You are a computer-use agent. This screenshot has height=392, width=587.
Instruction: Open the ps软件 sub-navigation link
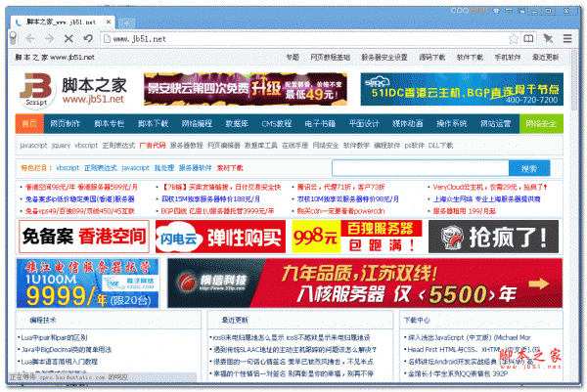tap(415, 146)
